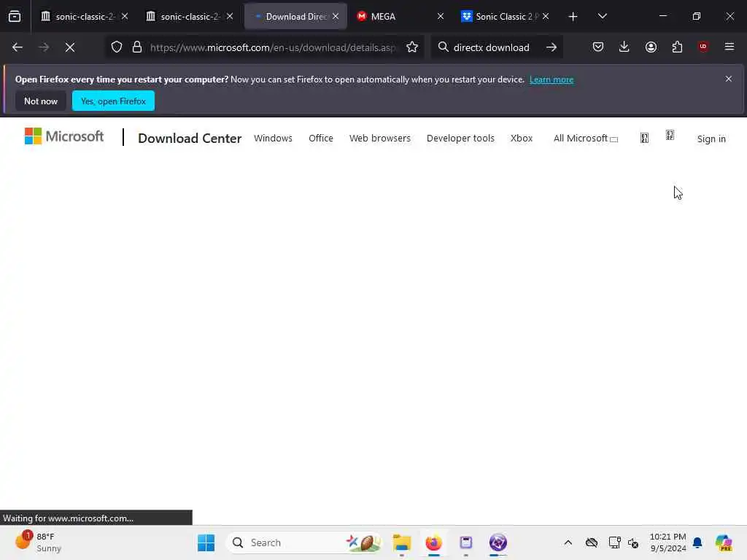
Task: Bookmark this page with the star
Action: click(412, 47)
